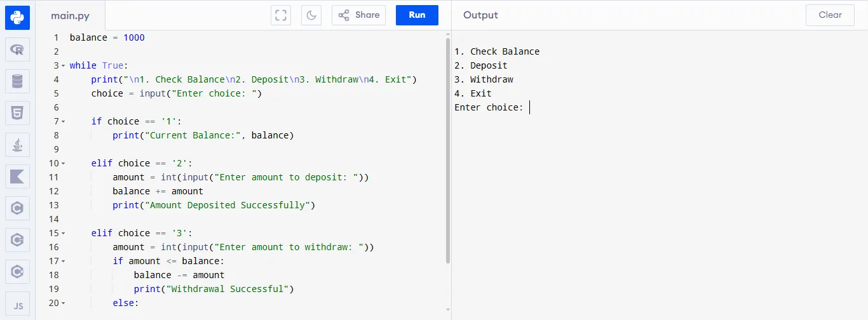The image size is (868, 320).
Task: Run the Python code
Action: (x=417, y=15)
